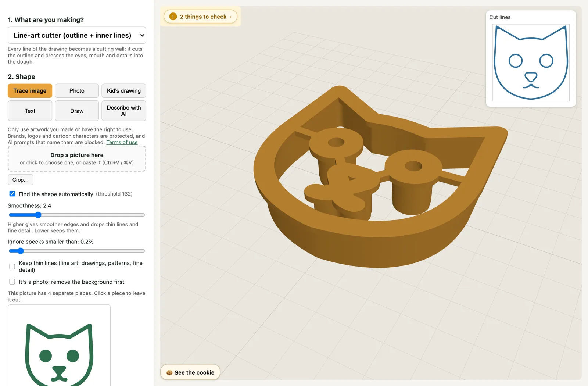
Task: Uncheck Find the shape automatically
Action: tap(12, 194)
